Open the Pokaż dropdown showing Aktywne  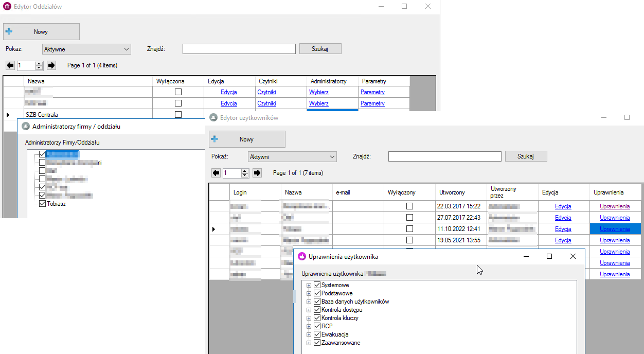pos(86,49)
